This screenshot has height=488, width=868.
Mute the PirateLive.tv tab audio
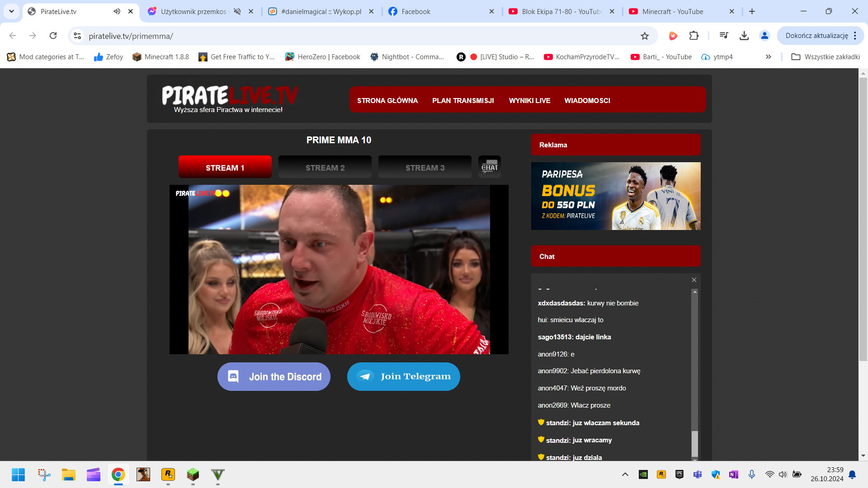point(117,11)
